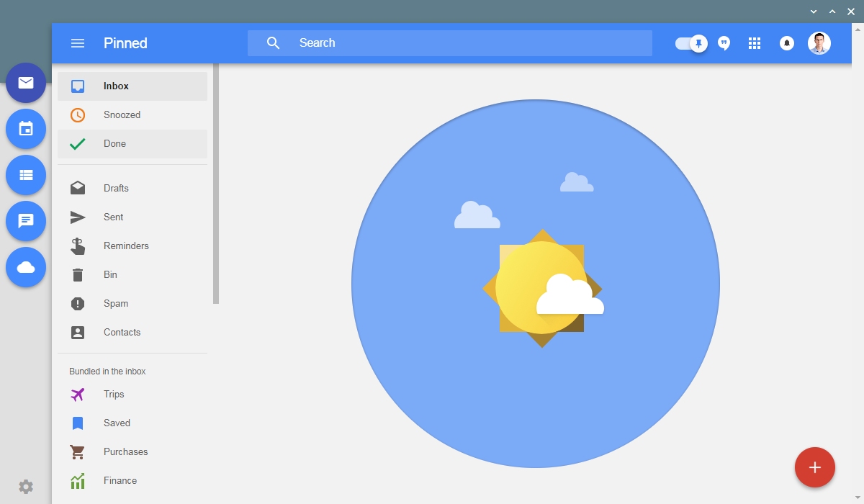The image size is (864, 504).
Task: Open the Google apps grid
Action: pyautogui.click(x=755, y=43)
